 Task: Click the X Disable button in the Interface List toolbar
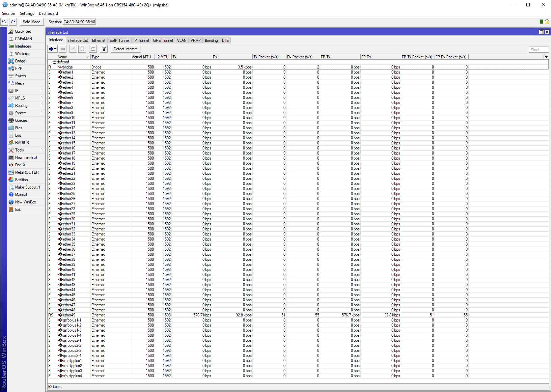click(x=82, y=49)
